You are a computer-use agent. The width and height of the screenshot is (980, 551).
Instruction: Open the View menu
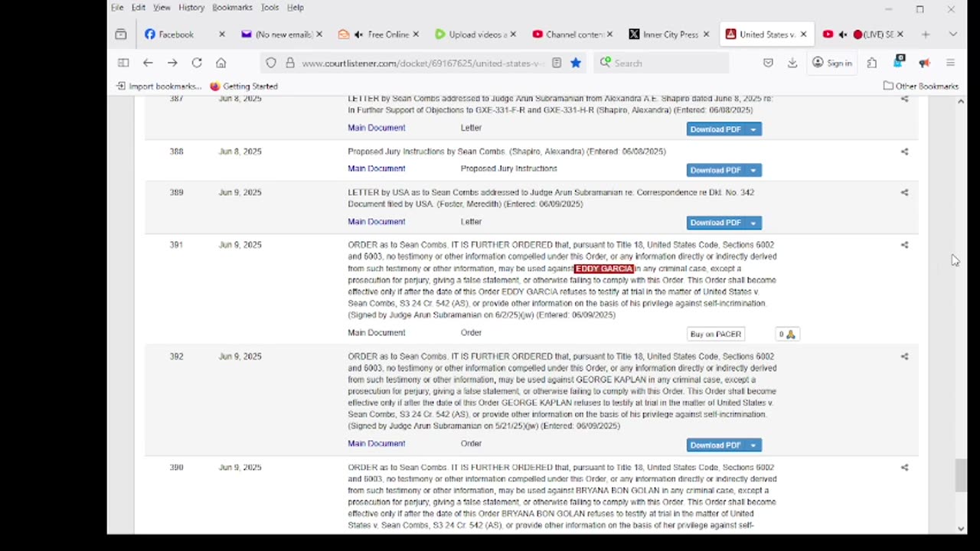162,8
